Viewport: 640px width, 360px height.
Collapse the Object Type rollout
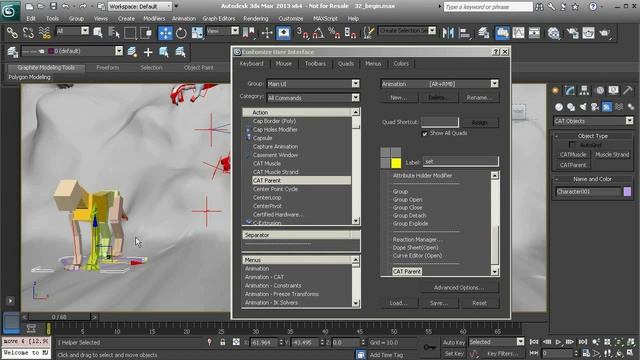pyautogui.click(x=593, y=136)
